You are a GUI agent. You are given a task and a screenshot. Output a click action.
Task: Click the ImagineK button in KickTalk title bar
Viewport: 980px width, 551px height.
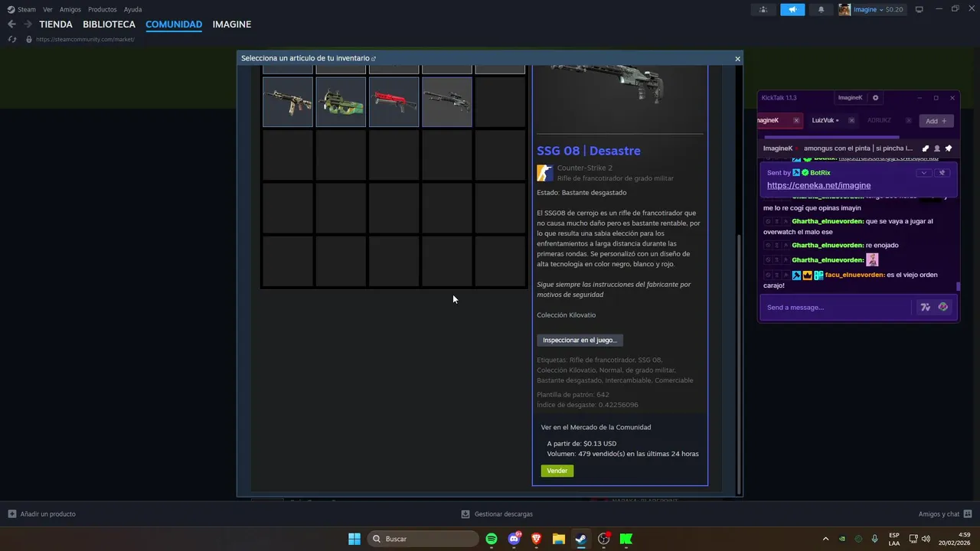pos(851,98)
